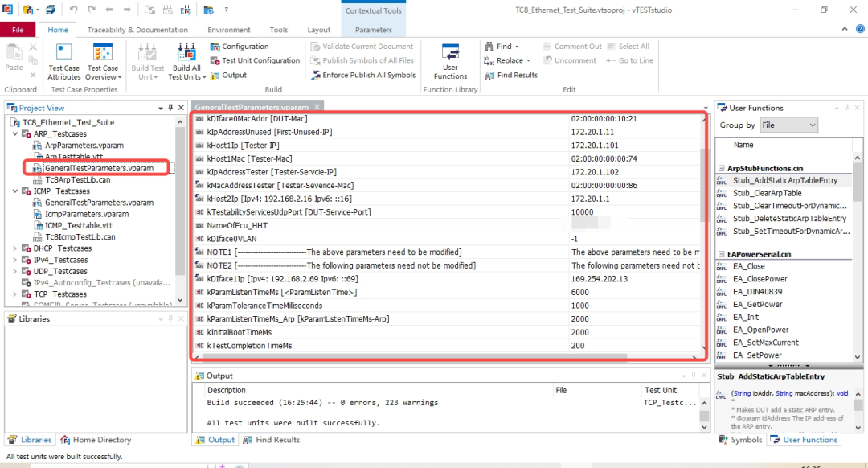Open the File menu

click(18, 30)
